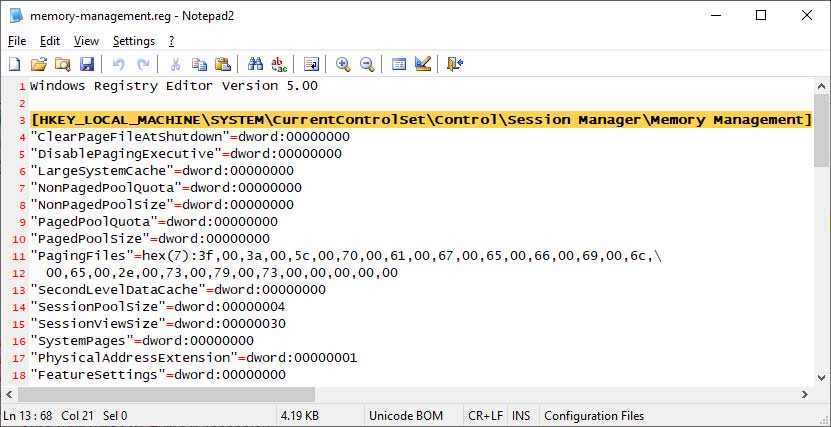Open the File menu
831x427 pixels.
[18, 41]
